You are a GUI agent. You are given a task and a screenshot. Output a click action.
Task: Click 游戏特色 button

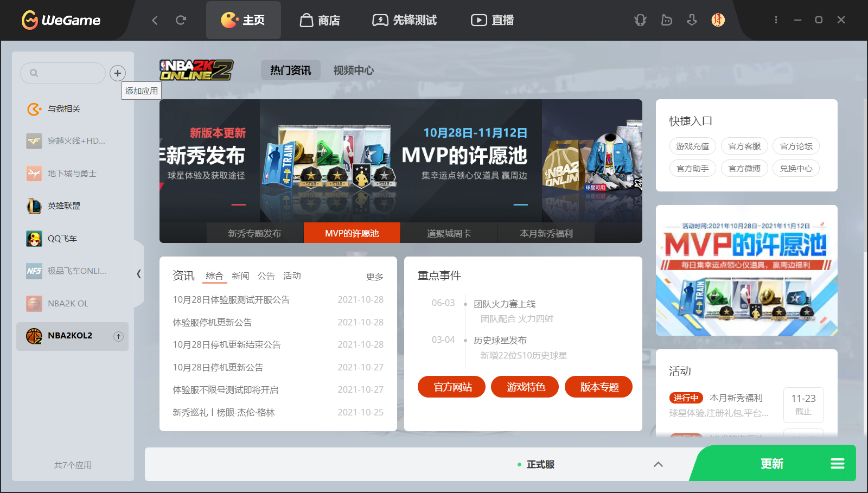click(x=525, y=387)
